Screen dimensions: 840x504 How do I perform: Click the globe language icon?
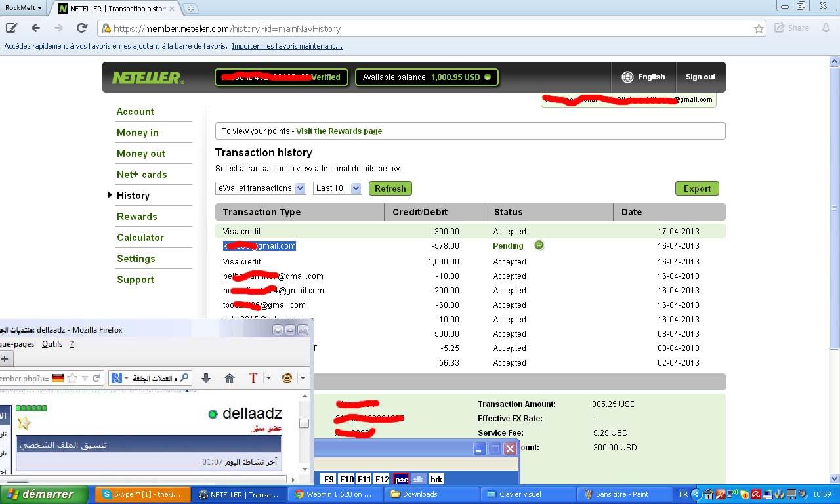(627, 77)
